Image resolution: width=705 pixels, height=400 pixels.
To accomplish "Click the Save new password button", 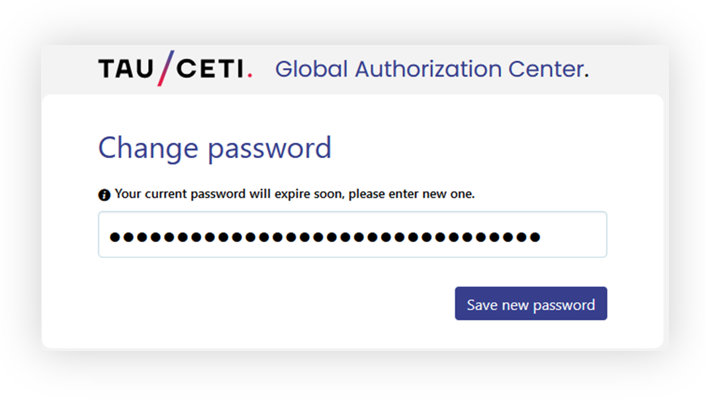I will (531, 303).
